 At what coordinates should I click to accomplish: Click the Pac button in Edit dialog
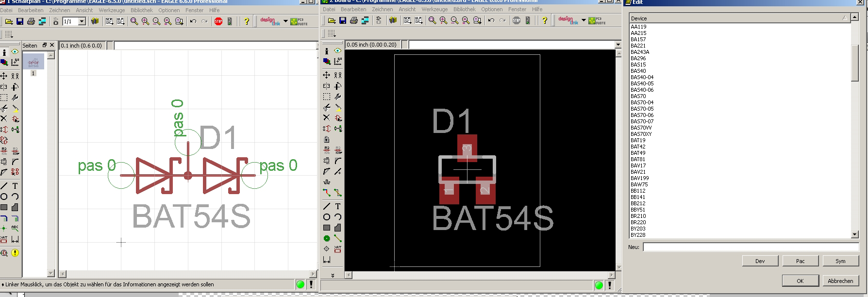click(x=801, y=261)
